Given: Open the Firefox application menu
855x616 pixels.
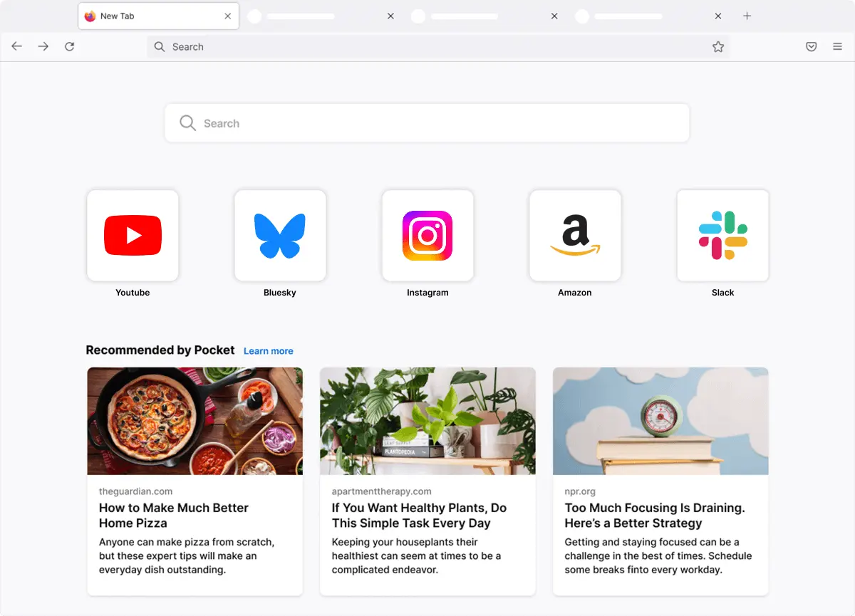Looking at the screenshot, I should (837, 46).
